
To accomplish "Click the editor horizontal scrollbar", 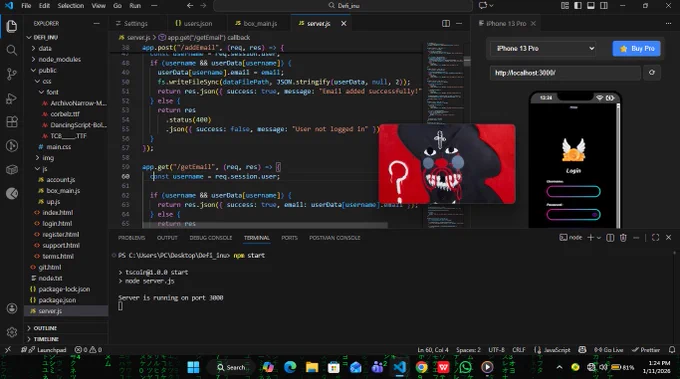I will click(x=265, y=225).
